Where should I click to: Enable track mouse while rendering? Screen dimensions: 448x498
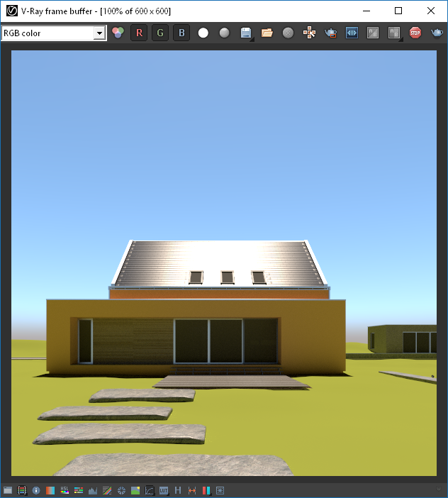[x=309, y=33]
